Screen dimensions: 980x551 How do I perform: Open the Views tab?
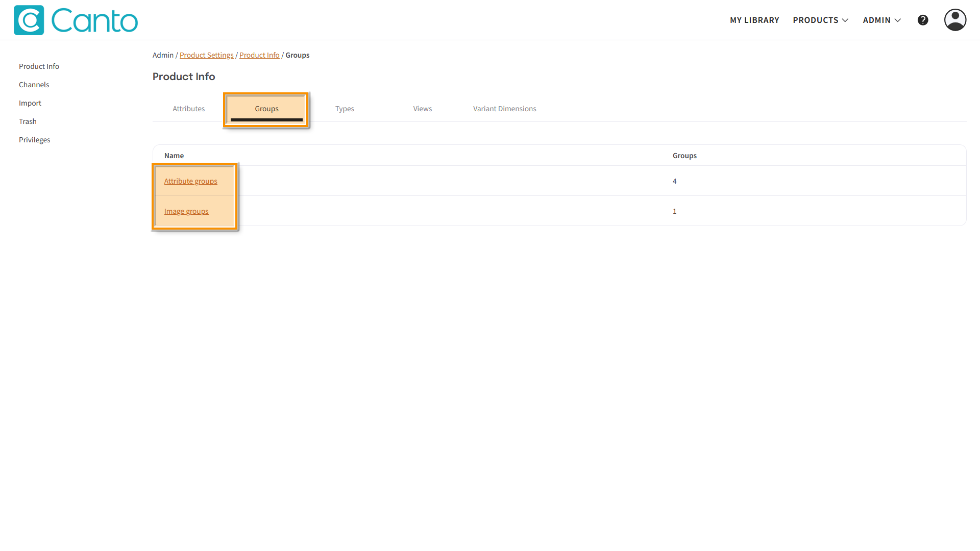pos(423,109)
